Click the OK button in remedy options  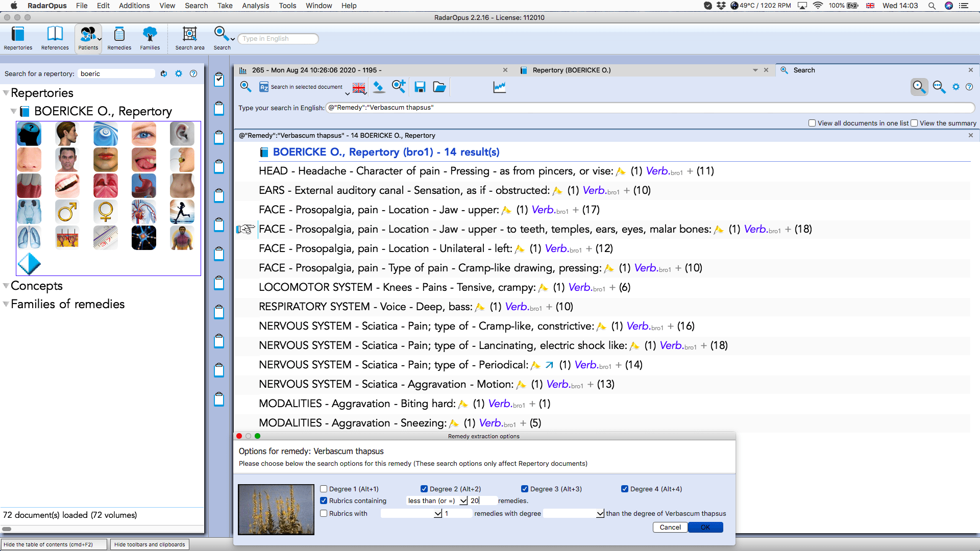pyautogui.click(x=705, y=528)
